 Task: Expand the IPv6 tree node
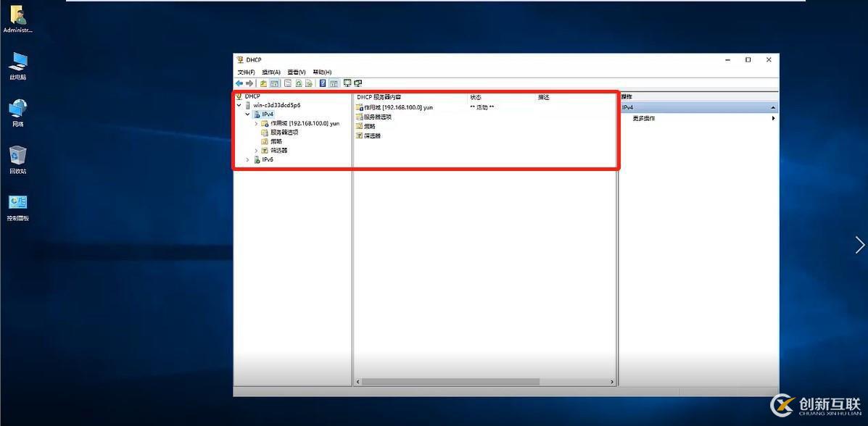[x=247, y=159]
